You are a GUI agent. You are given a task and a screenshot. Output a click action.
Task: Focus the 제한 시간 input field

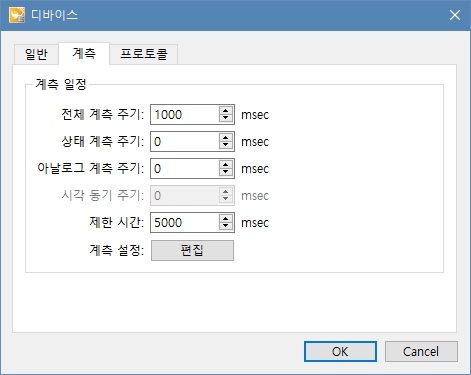tap(185, 223)
